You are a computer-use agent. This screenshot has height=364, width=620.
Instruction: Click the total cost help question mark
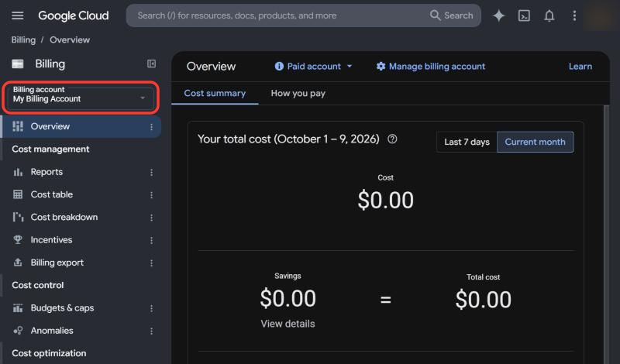pyautogui.click(x=392, y=139)
